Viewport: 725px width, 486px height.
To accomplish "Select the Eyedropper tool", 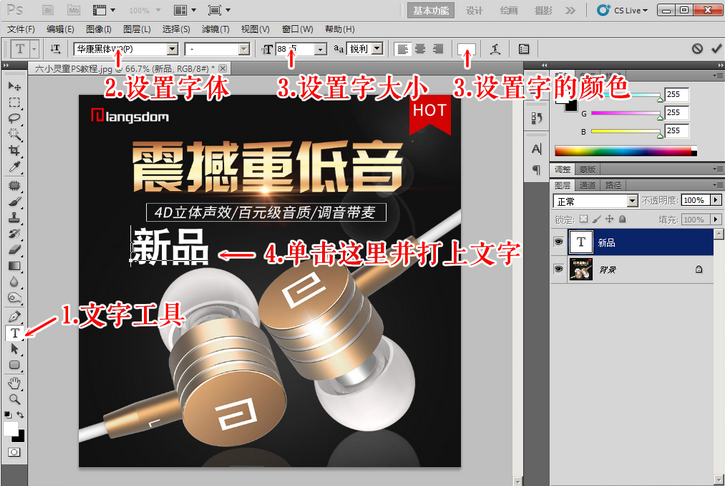I will coord(14,166).
